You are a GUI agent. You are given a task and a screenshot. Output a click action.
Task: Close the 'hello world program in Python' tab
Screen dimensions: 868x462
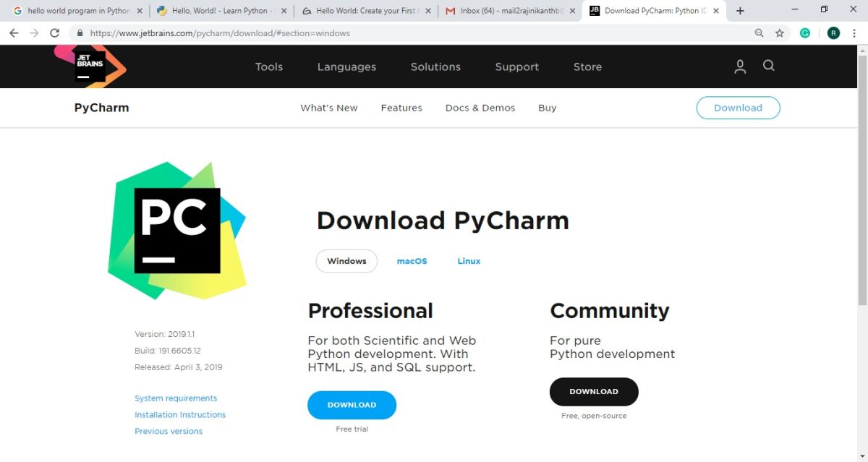coord(140,11)
